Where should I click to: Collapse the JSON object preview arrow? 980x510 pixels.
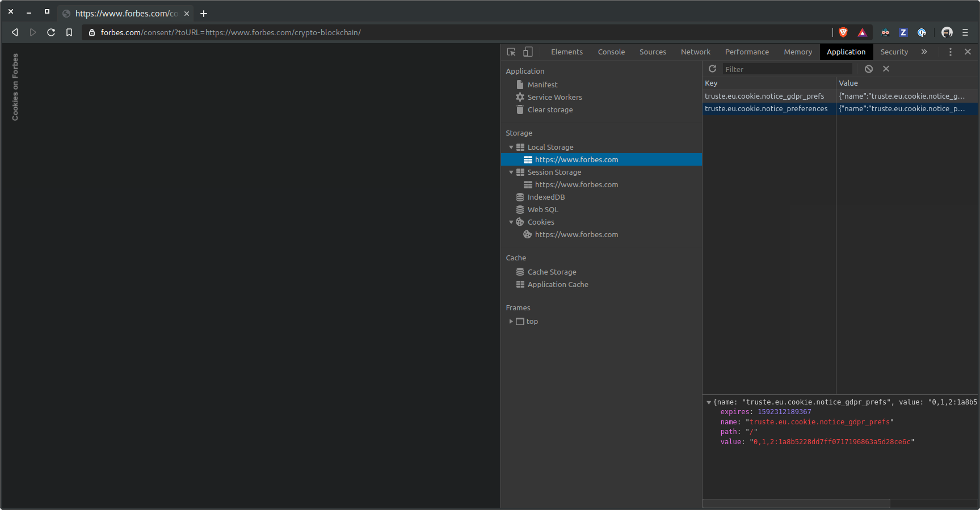coord(709,402)
